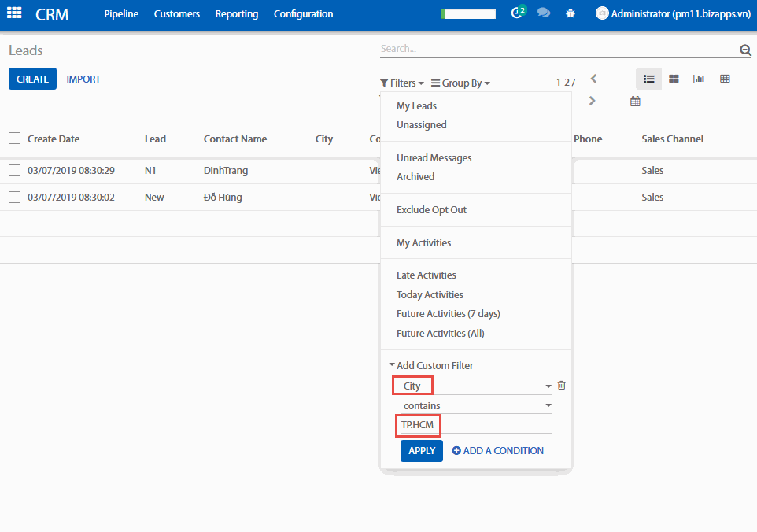Expand the Group By dropdown
The width and height of the screenshot is (757, 532).
[460, 83]
